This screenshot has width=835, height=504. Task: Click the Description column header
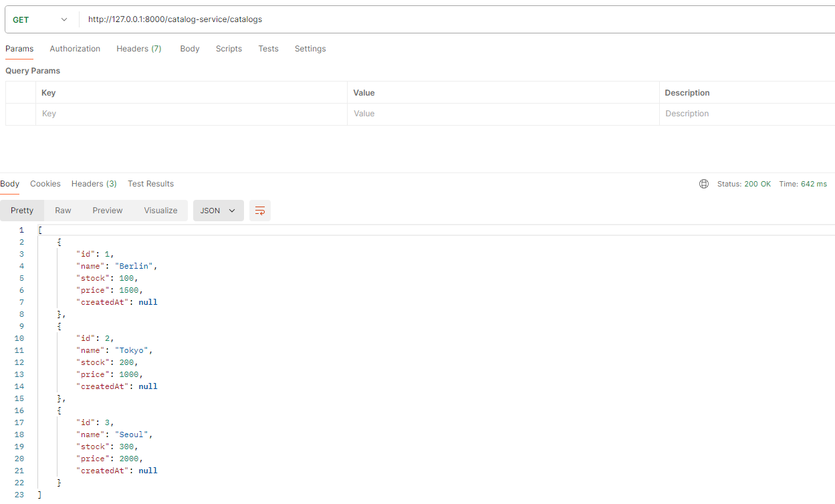687,93
